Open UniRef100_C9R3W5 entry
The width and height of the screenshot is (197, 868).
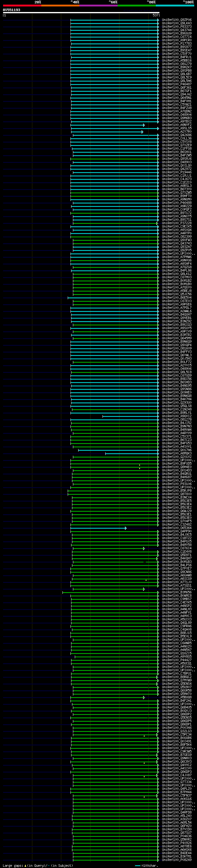177,751
